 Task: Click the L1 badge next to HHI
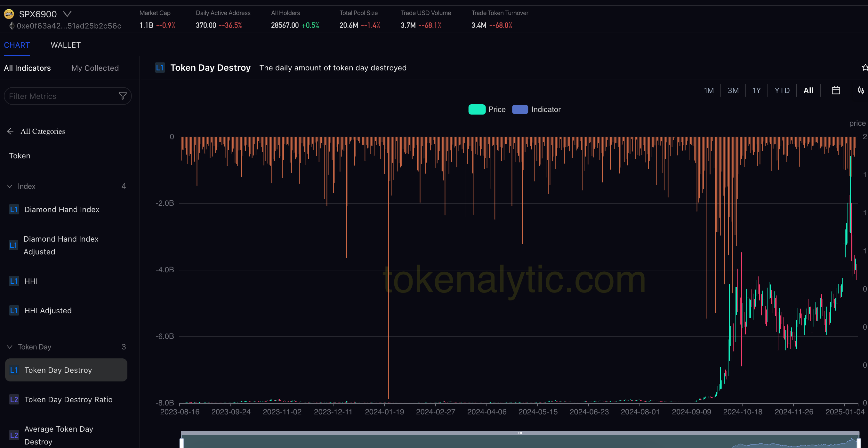[x=14, y=281]
